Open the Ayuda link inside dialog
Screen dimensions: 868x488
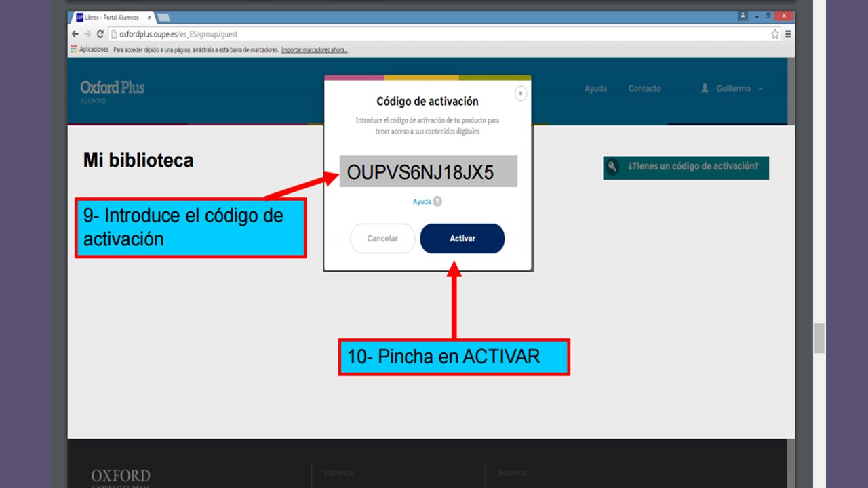point(422,202)
